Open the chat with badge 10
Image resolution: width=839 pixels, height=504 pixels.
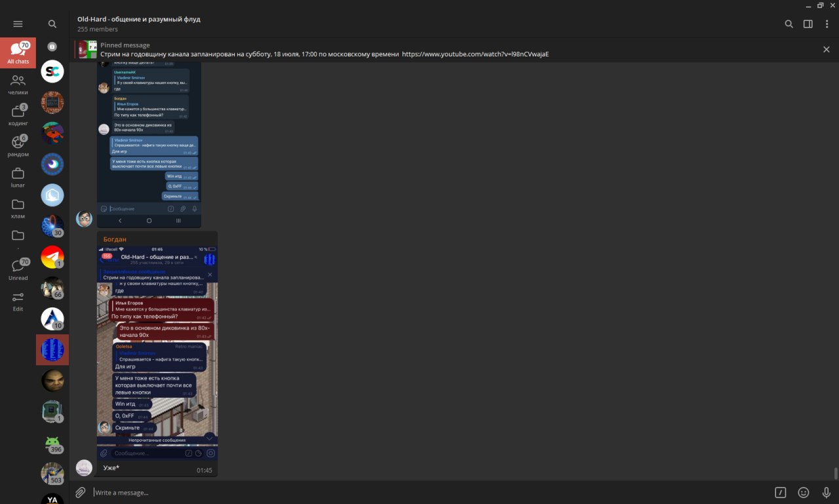tap(52, 319)
